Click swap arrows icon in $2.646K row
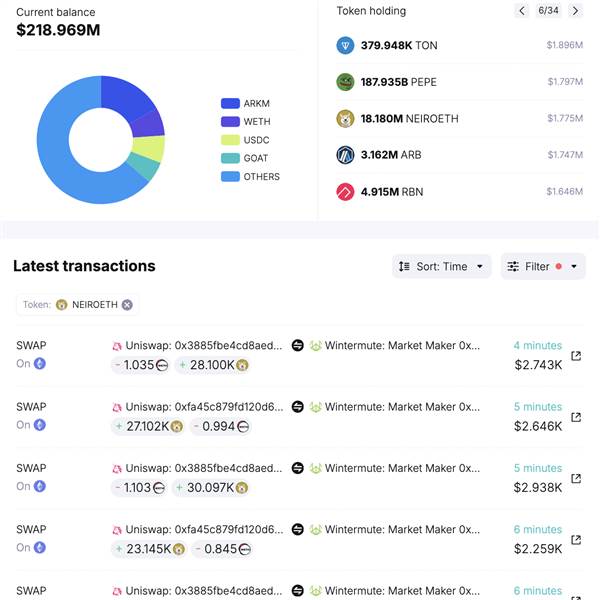The height and width of the screenshot is (600, 600). (298, 406)
